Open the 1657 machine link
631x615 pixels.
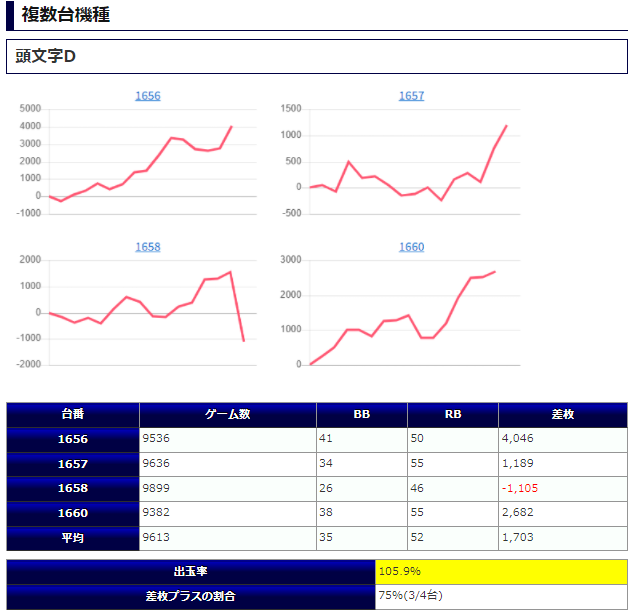(411, 96)
